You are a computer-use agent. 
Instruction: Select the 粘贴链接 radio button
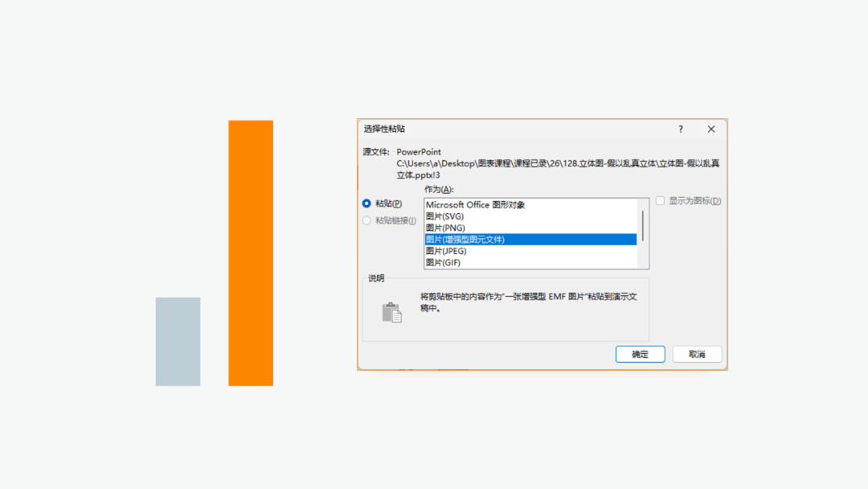366,220
